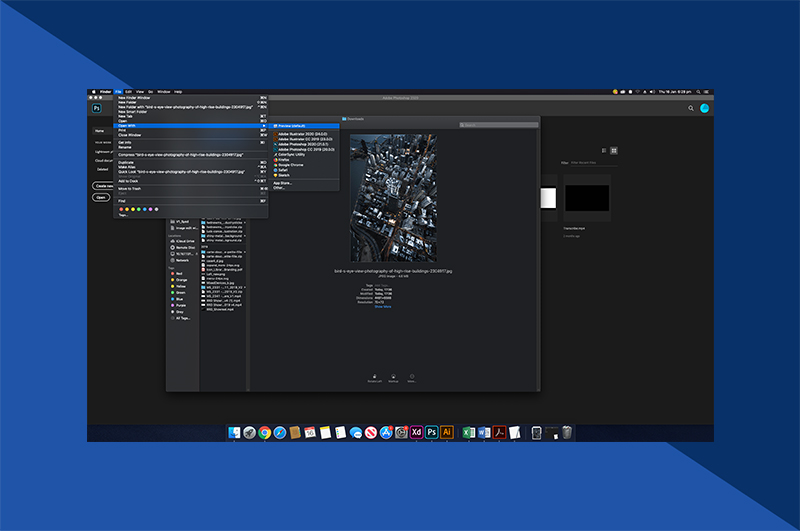The width and height of the screenshot is (800, 531).
Task: Open the Edit menu in the menu bar
Action: point(129,92)
